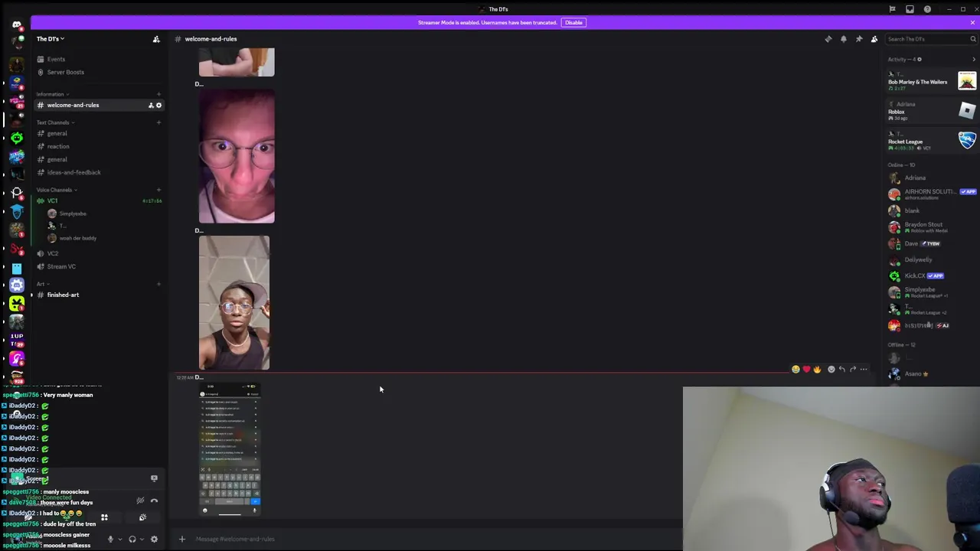Viewport: 980px width, 551px height.
Task: Disconnect from voice call hang-up icon
Action: click(x=154, y=500)
